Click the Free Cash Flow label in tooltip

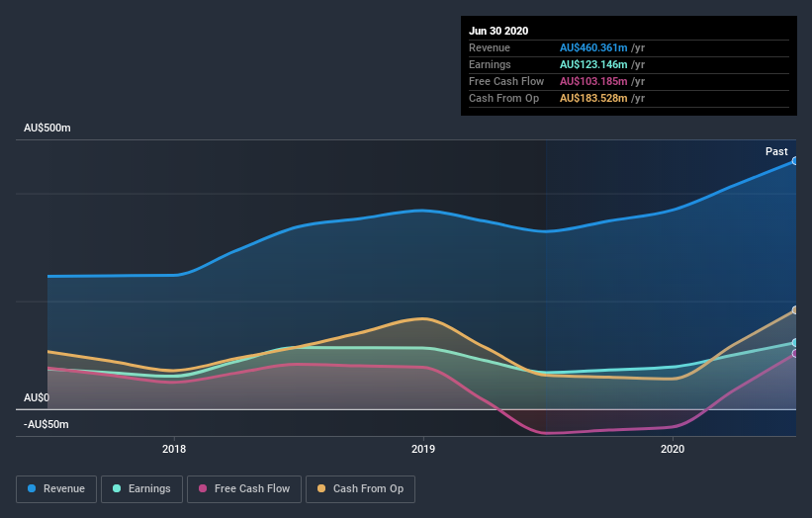click(x=506, y=81)
